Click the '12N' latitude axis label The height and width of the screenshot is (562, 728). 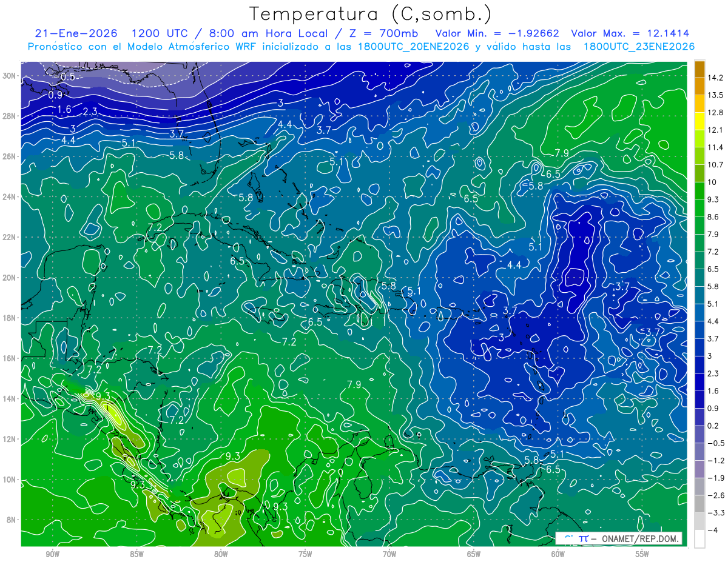click(10, 439)
